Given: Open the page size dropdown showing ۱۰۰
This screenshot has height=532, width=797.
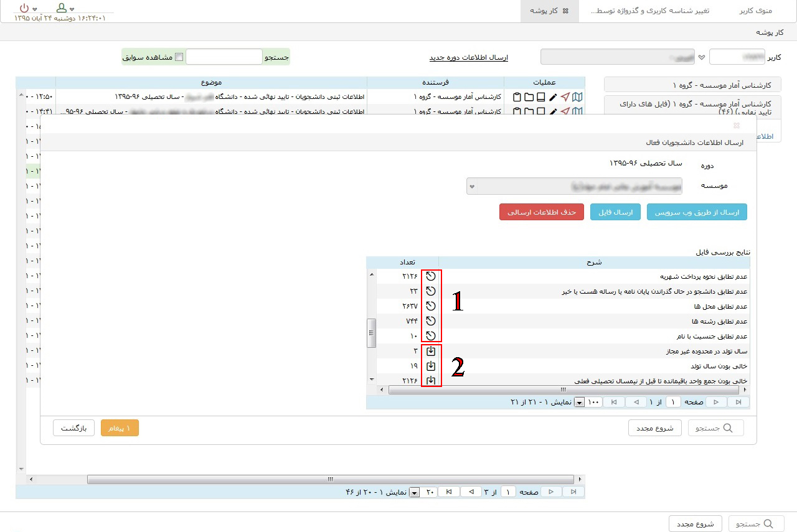Looking at the screenshot, I should pos(579,403).
